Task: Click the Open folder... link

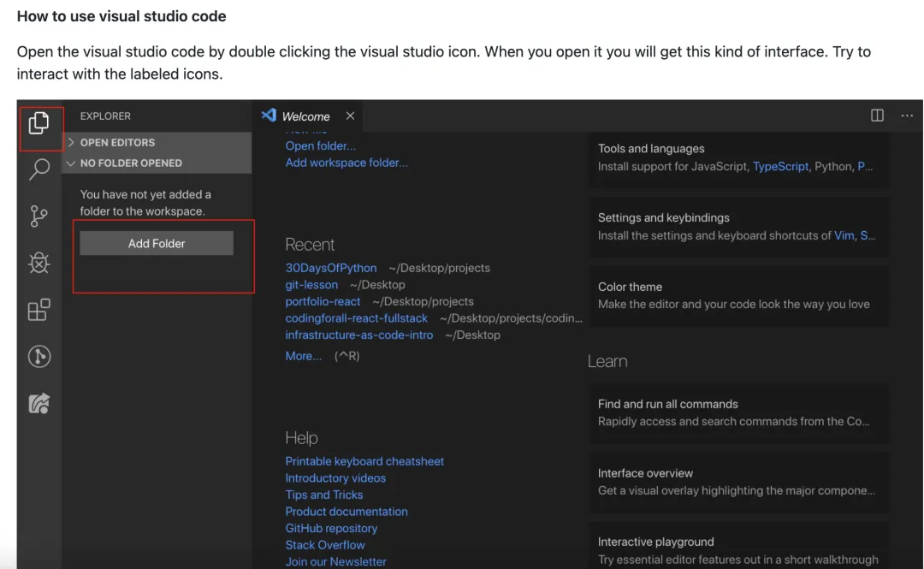Action: click(321, 145)
